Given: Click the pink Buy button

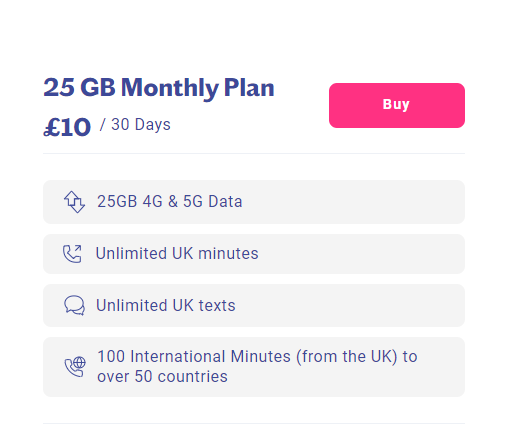Looking at the screenshot, I should (x=397, y=105).
